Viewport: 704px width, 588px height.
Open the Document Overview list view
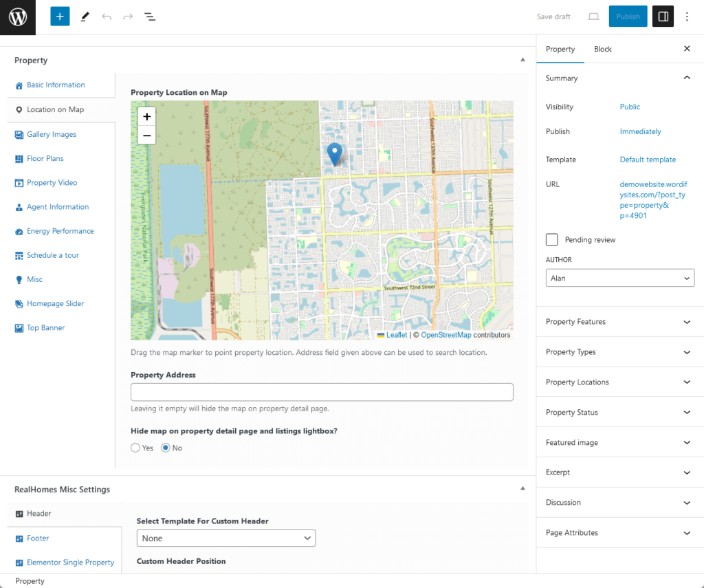(x=150, y=16)
